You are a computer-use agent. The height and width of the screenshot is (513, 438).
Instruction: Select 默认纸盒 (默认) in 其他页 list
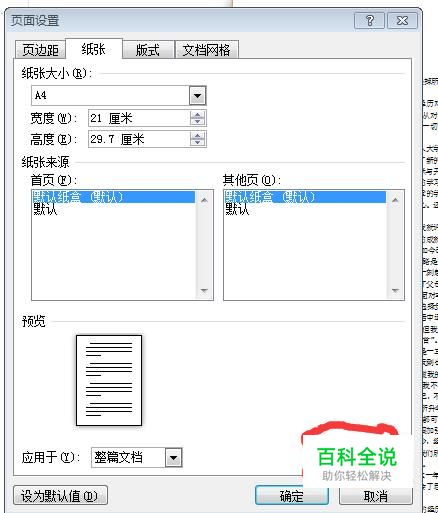pos(305,197)
